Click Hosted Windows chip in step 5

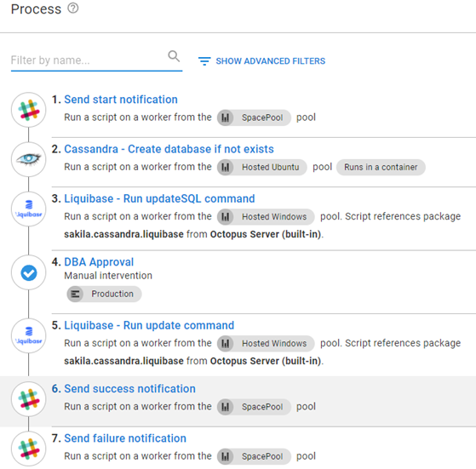[x=266, y=343]
